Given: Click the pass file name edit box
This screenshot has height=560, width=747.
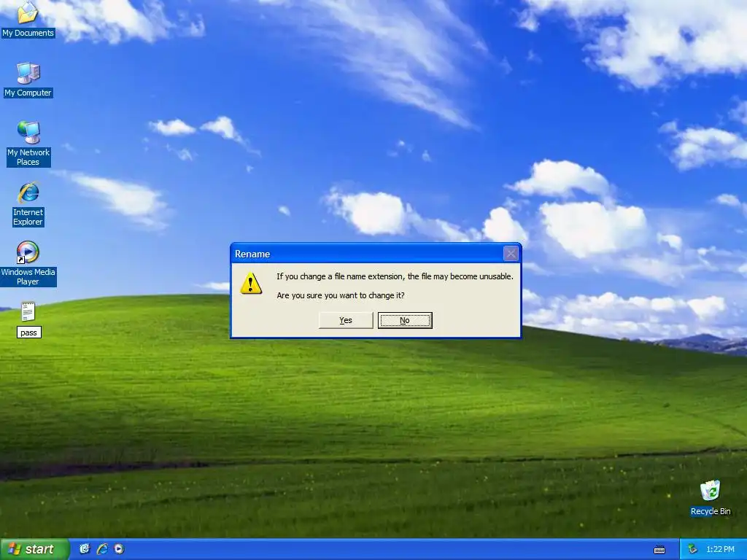Looking at the screenshot, I should click(28, 332).
